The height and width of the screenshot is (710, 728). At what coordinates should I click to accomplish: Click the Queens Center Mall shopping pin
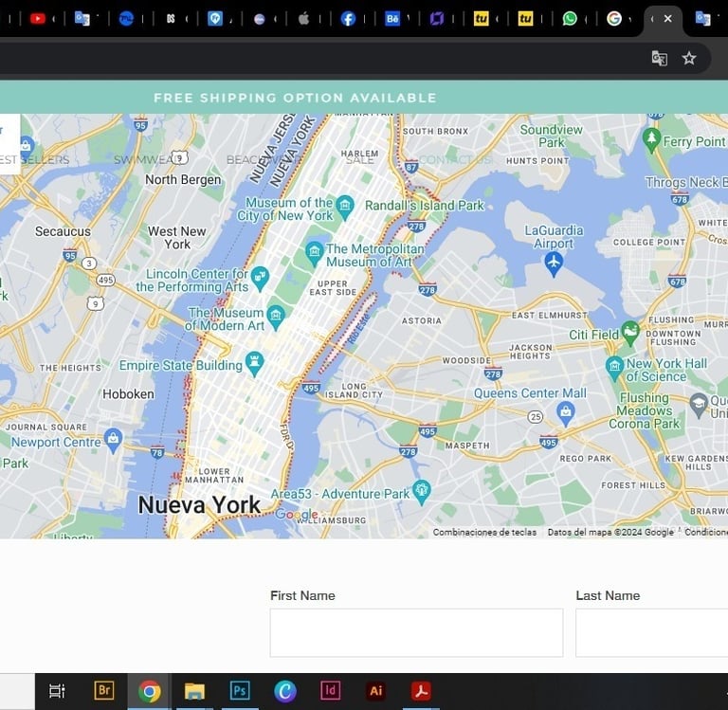point(566,413)
